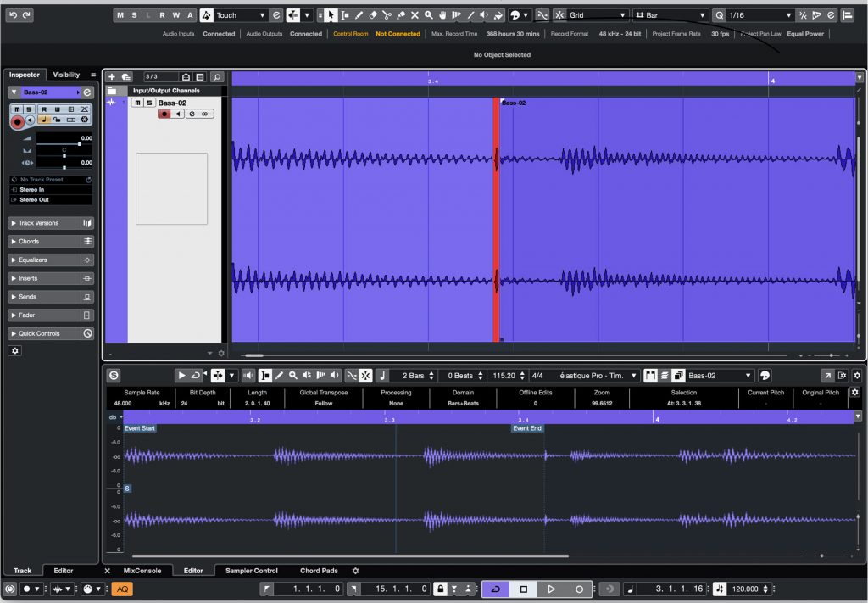
Task: Select the Play speaker tool in top toolbar
Action: [x=484, y=15]
